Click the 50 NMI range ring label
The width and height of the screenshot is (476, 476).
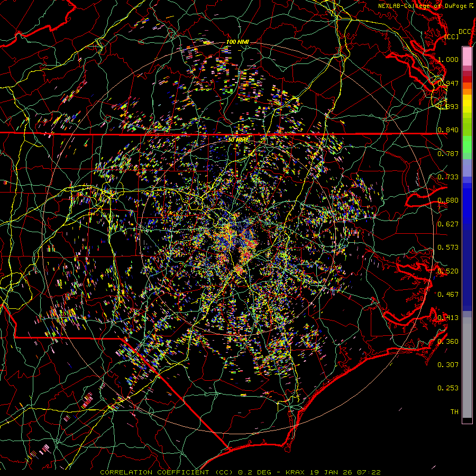point(238,140)
